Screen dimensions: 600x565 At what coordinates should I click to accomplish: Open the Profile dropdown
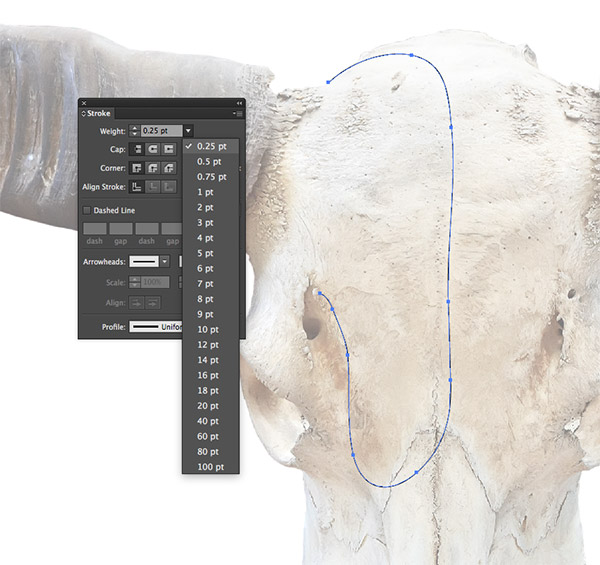[156, 327]
